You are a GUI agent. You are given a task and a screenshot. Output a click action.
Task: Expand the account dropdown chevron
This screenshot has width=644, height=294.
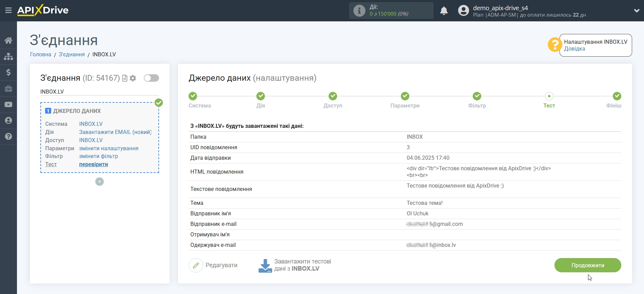637,11
